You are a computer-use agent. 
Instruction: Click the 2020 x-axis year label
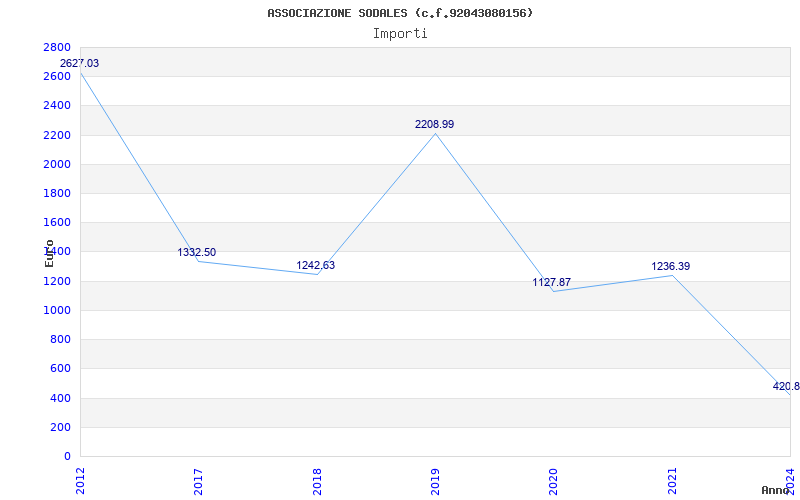(554, 481)
